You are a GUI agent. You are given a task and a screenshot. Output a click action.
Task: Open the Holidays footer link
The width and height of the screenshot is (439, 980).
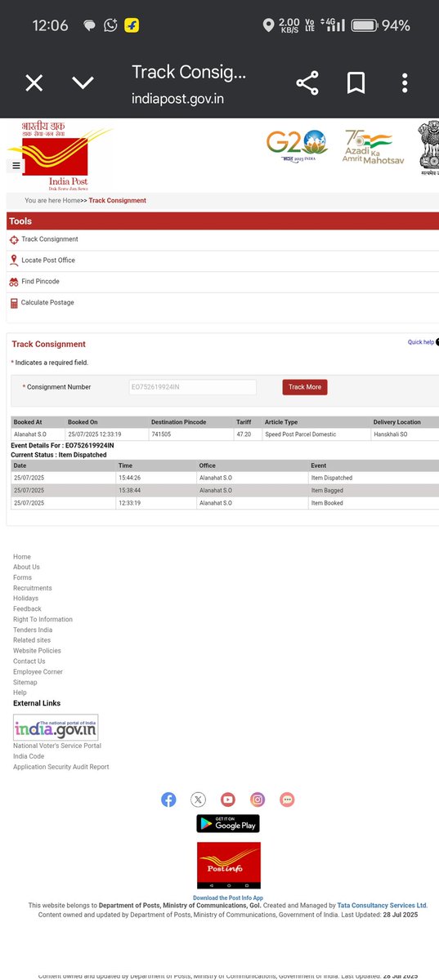coord(25,599)
